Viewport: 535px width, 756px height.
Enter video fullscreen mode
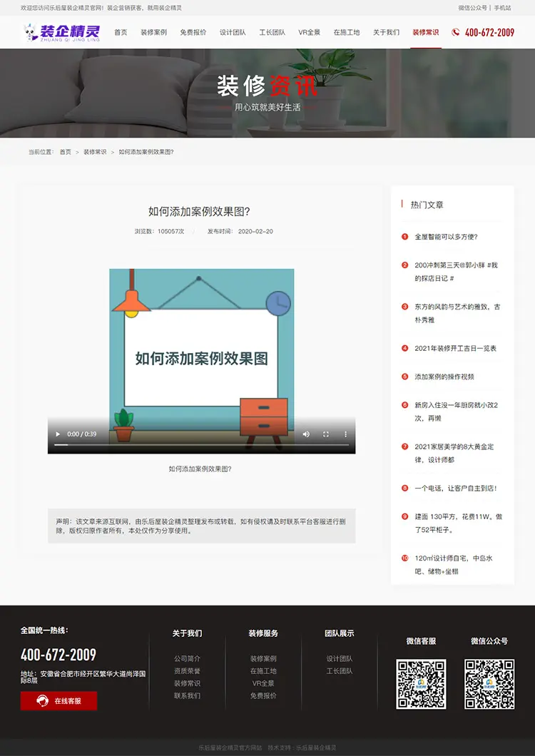pyautogui.click(x=326, y=434)
